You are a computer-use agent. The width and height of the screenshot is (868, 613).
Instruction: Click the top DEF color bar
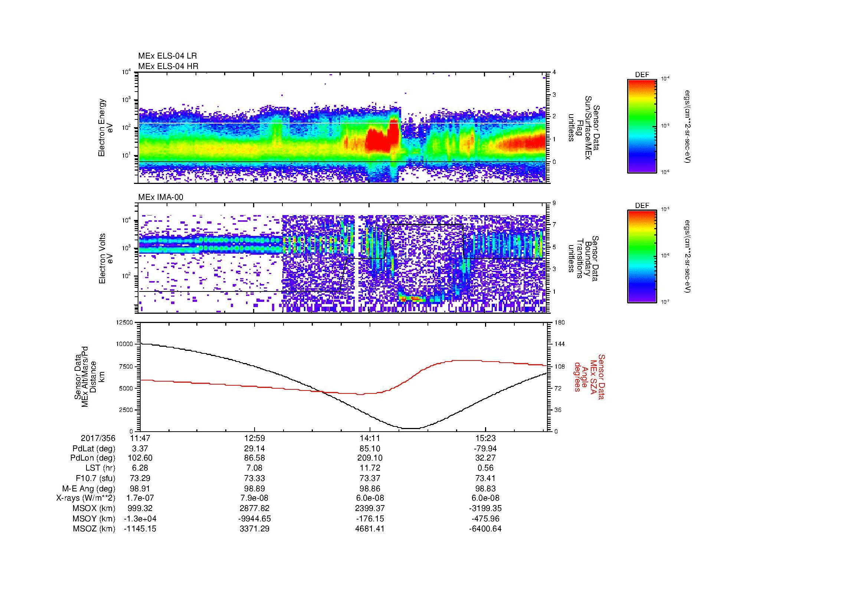642,126
